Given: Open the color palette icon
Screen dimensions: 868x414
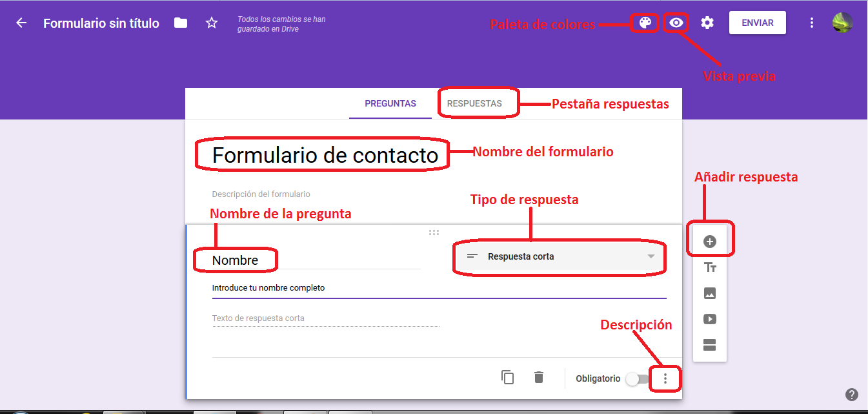Looking at the screenshot, I should [x=645, y=23].
